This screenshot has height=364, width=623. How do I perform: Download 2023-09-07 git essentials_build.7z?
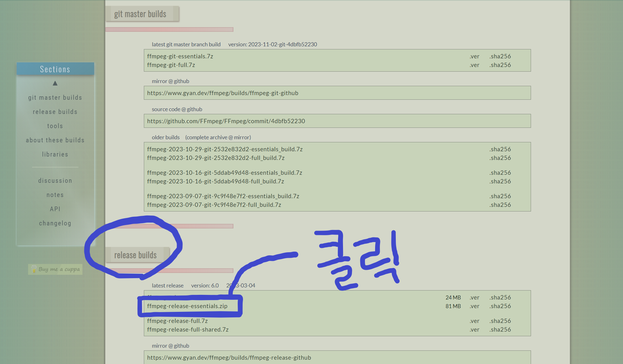tap(223, 196)
